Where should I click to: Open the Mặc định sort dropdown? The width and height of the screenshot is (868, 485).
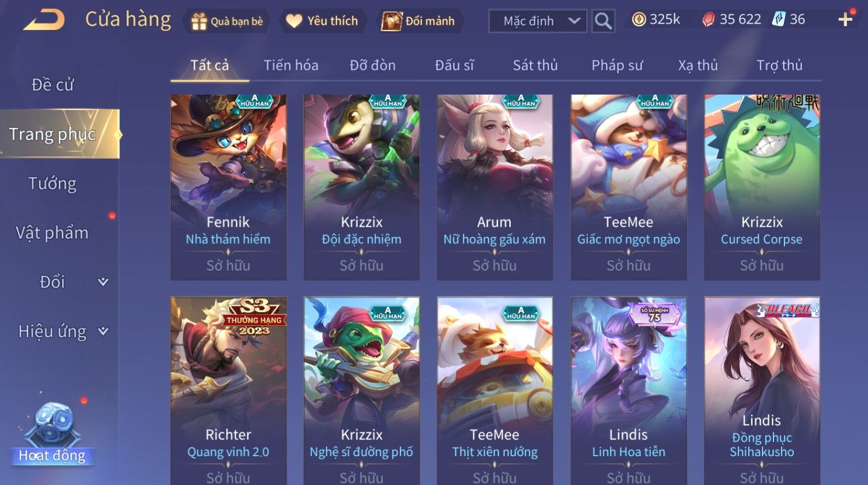tap(538, 21)
